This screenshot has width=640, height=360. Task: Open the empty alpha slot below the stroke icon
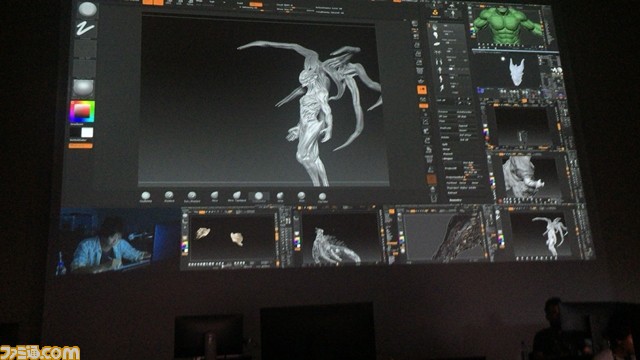click(x=85, y=49)
